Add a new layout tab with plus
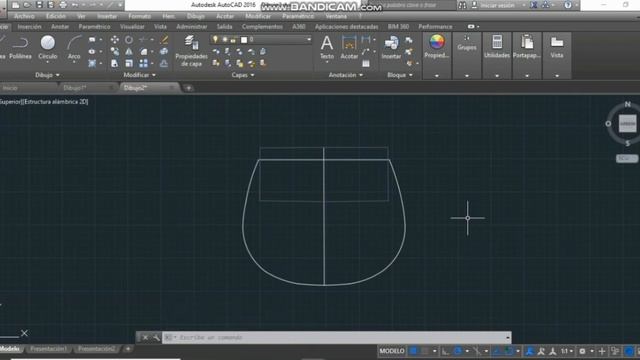The height and width of the screenshot is (360, 640). 128,349
